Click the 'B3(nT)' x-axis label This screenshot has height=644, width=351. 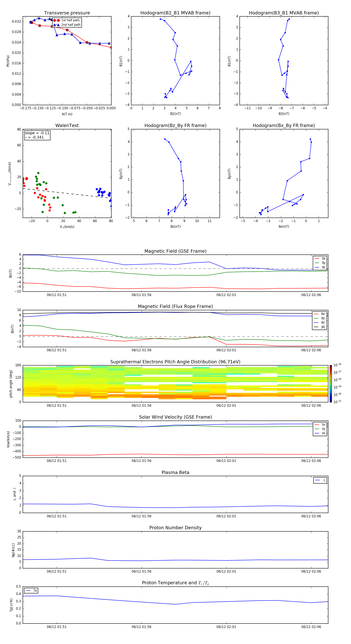284,114
